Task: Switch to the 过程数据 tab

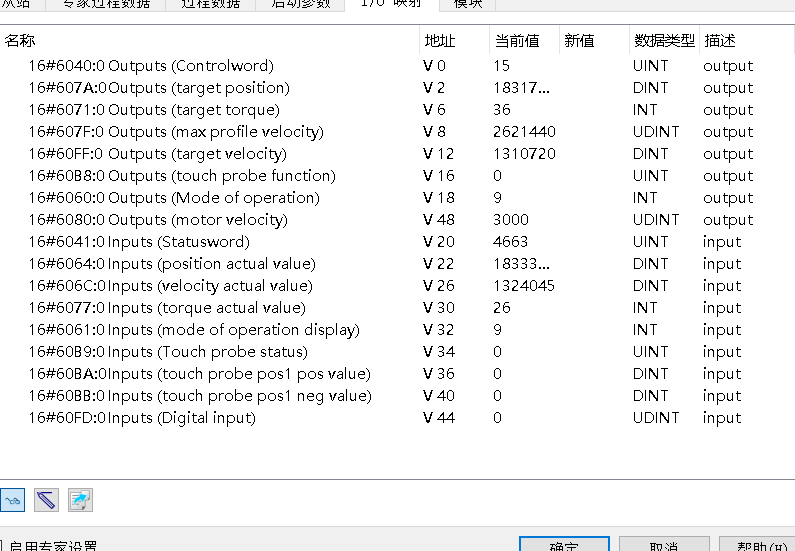Action: point(210,4)
